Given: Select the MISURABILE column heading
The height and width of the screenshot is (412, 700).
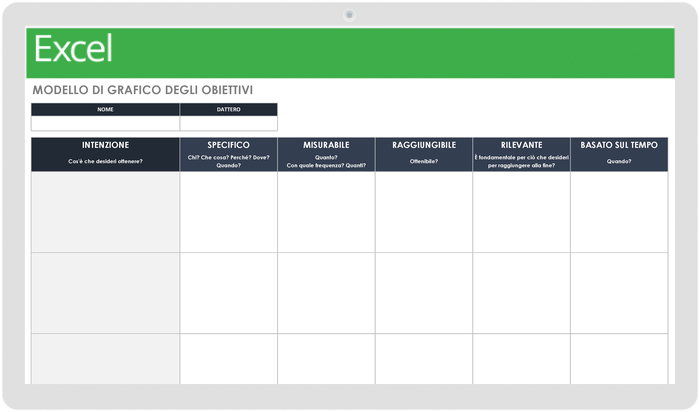Looking at the screenshot, I should 326,145.
